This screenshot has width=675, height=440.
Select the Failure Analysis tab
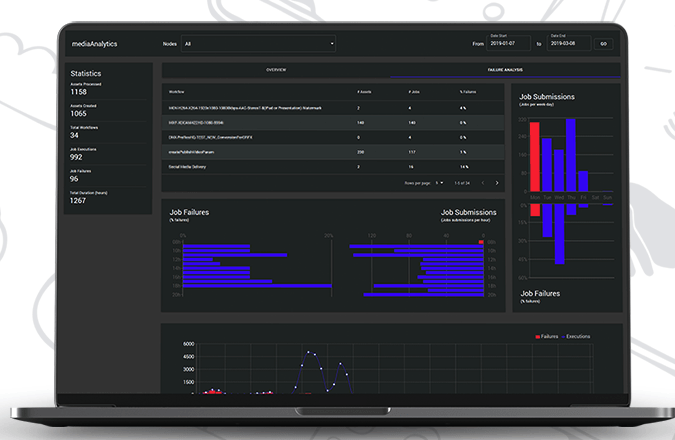[x=505, y=70]
